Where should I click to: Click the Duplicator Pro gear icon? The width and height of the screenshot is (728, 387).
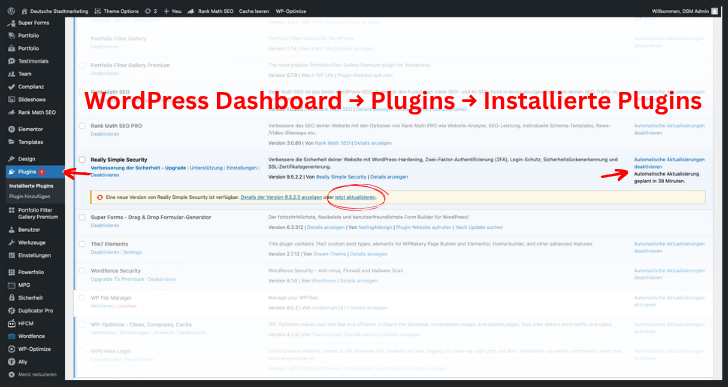11,310
